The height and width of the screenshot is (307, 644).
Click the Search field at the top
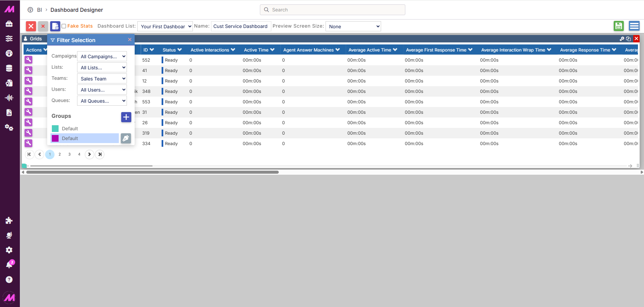click(x=333, y=10)
